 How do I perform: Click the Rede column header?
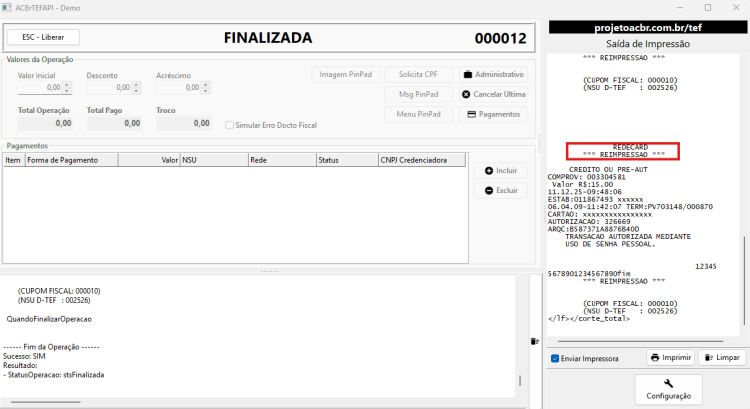[282, 160]
